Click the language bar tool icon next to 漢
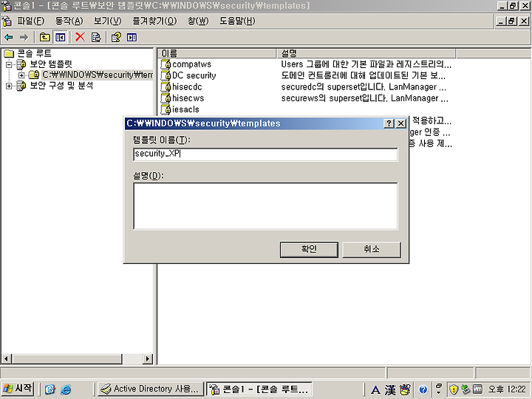The width and height of the screenshot is (532, 399). point(405,389)
